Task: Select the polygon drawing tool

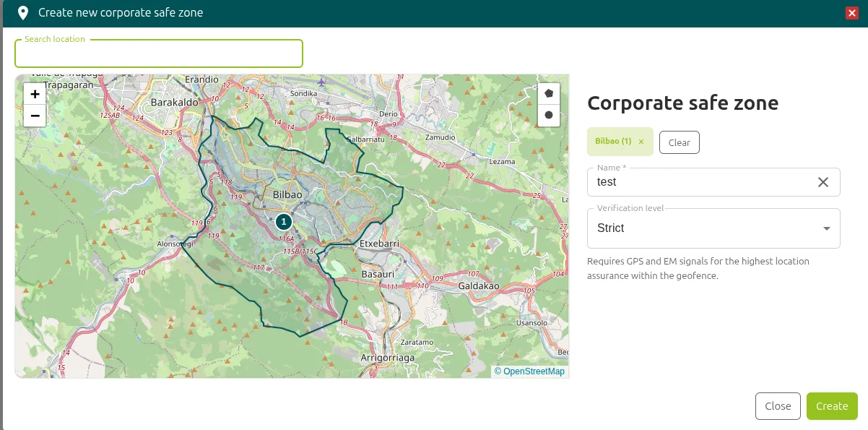Action: (549, 93)
